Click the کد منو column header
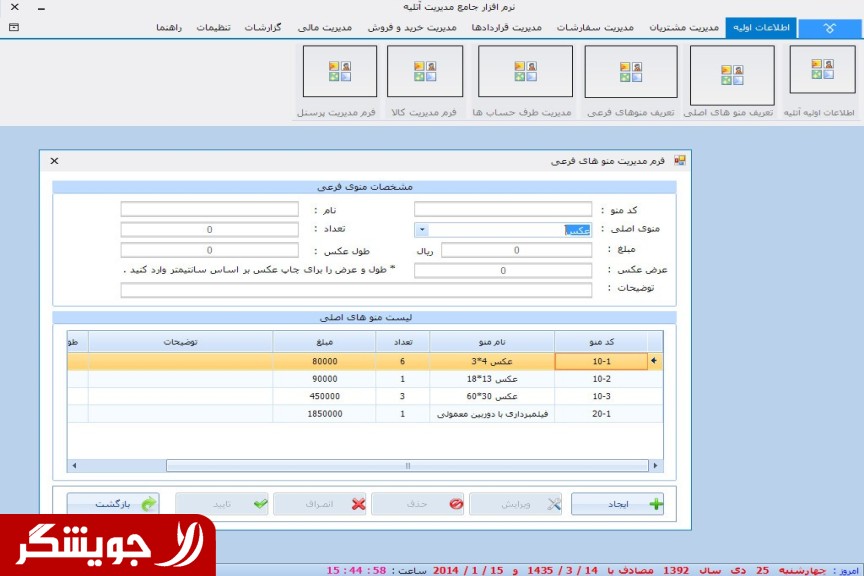The height and width of the screenshot is (576, 864). [600, 342]
